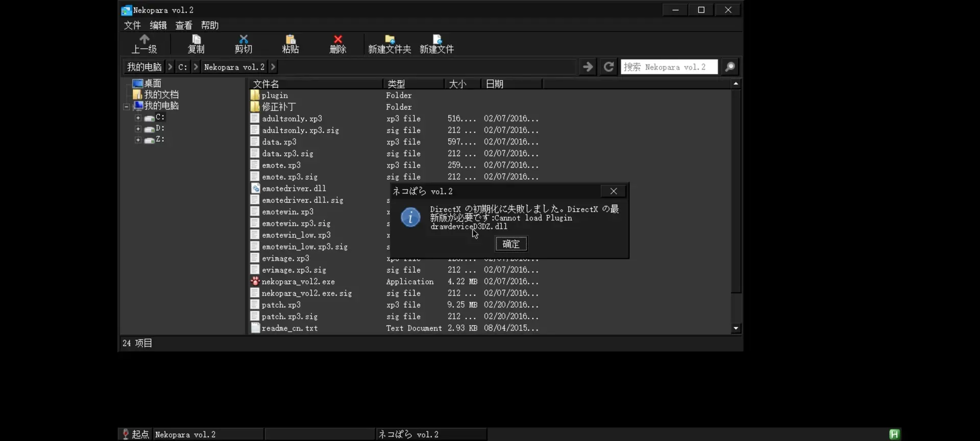Screen dimensions: 980x441
Task: Click the search magnifier icon
Action: tap(730, 67)
